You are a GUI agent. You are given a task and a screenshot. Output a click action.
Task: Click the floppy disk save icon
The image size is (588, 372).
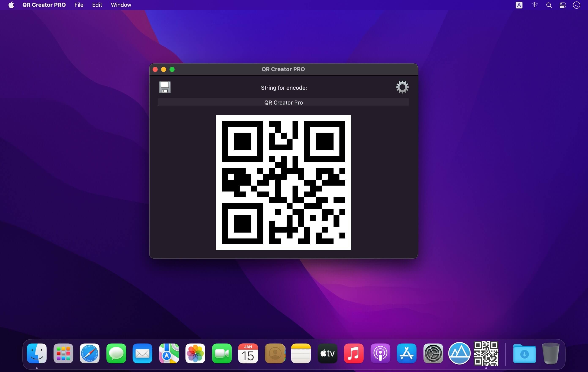point(165,87)
